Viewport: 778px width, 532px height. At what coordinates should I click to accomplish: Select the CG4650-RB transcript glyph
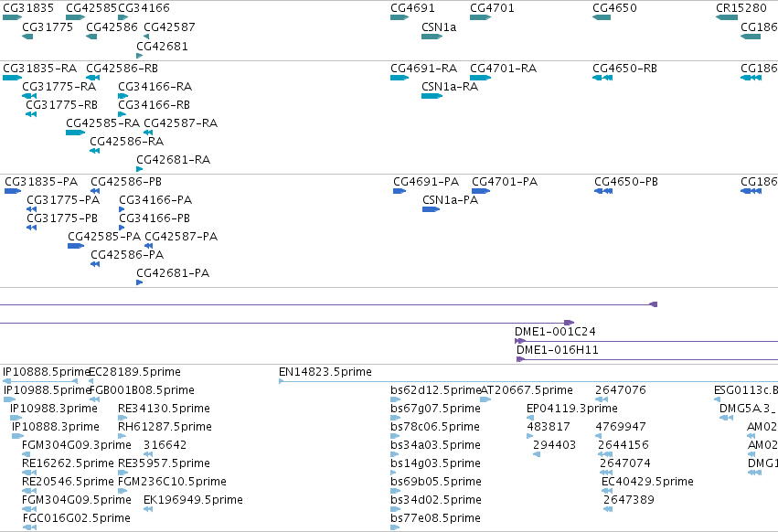click(x=602, y=78)
